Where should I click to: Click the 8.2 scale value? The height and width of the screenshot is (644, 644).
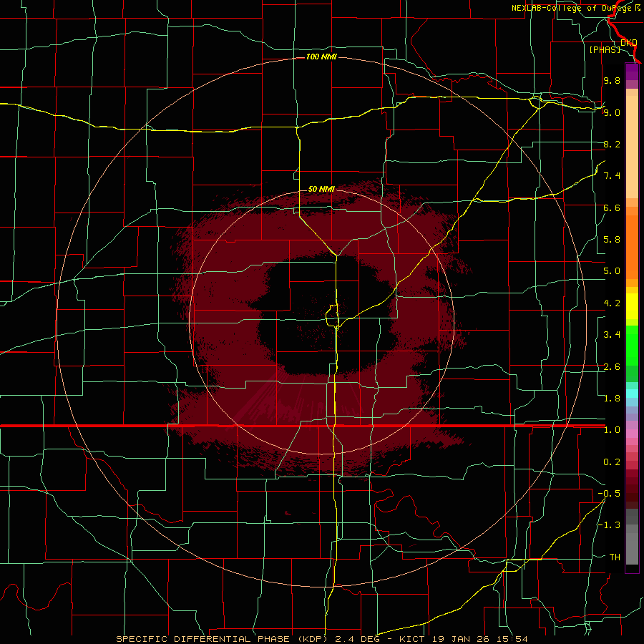[612, 144]
